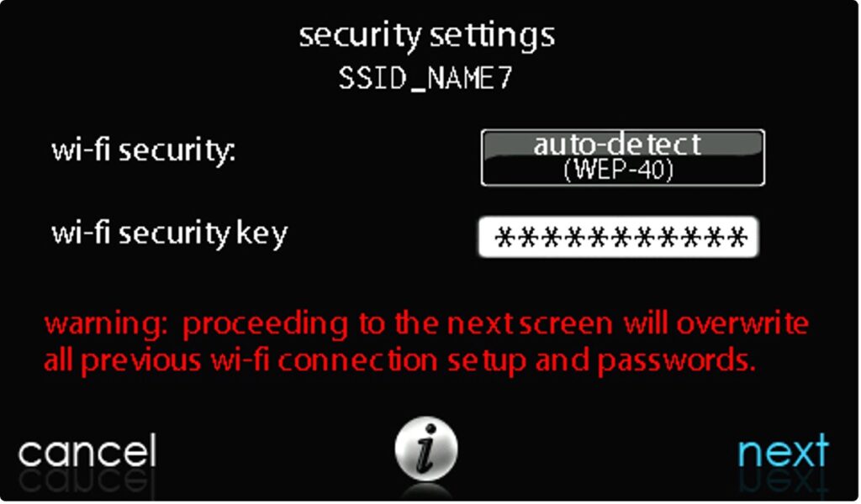Screen dimensions: 861x504
Task: Select the second line of warning text
Action: (x=399, y=361)
